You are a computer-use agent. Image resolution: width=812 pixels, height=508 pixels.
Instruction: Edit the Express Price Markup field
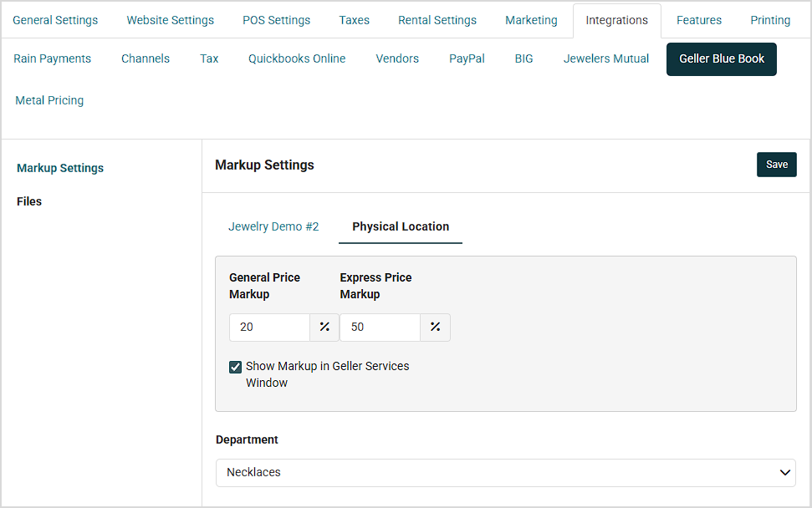click(380, 327)
